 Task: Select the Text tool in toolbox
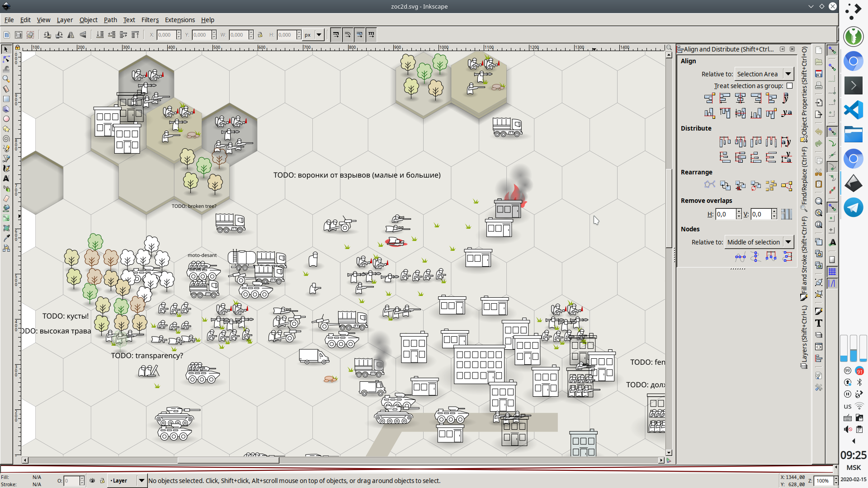6,178
